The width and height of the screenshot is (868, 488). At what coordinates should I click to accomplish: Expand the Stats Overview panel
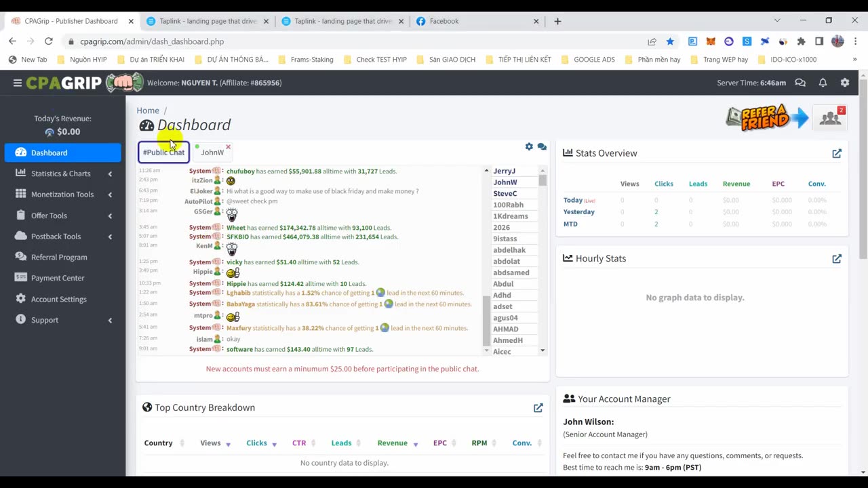[837, 154]
